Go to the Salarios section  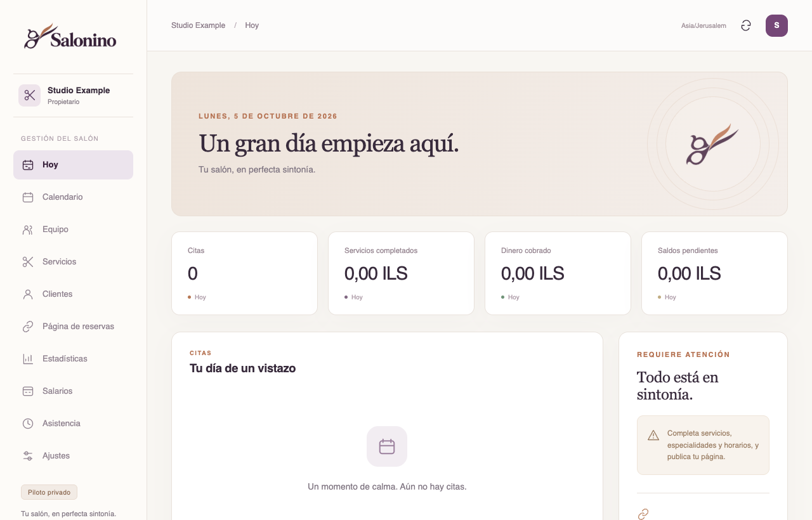pyautogui.click(x=73, y=391)
